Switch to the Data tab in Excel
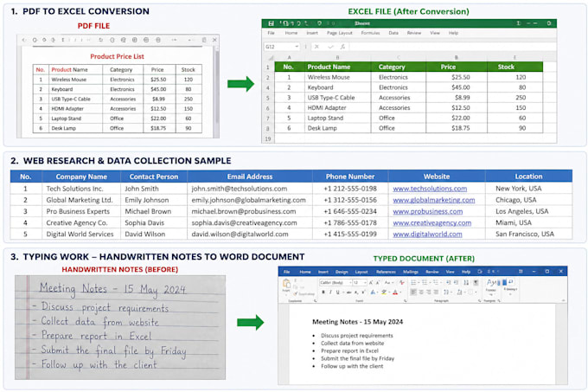588x392 pixels. (393, 33)
